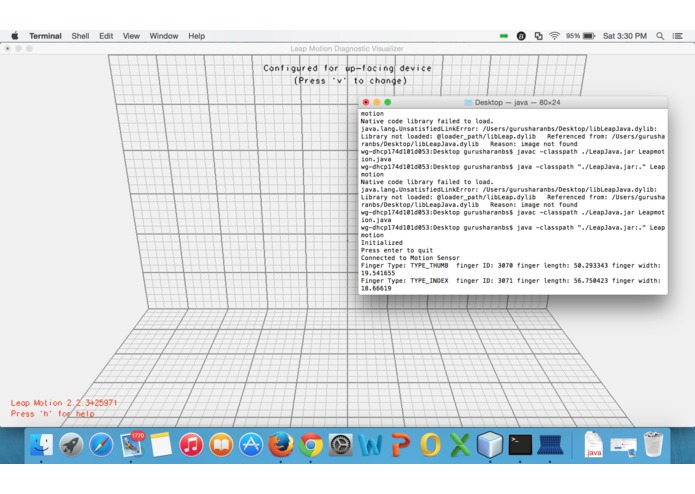Switch to Terminal via Dock icon
The height and width of the screenshot is (494, 695).
tap(520, 444)
